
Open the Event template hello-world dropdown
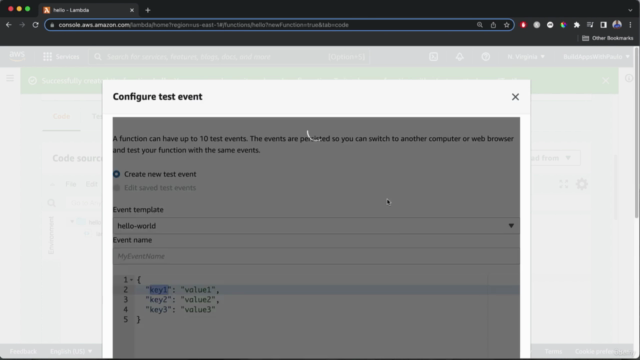(x=316, y=226)
